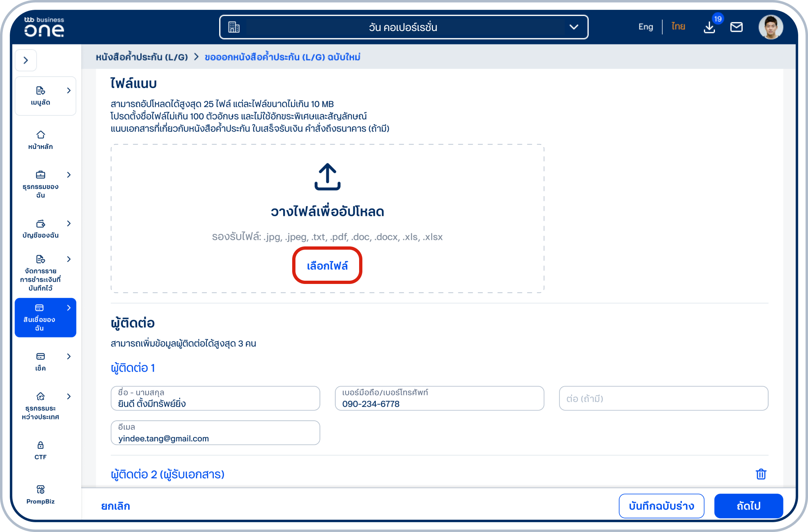Switch language to ไทย
This screenshot has width=808, height=532.
[678, 27]
